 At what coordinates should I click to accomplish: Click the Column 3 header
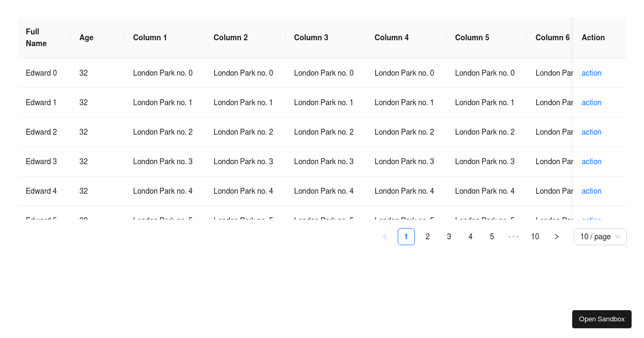pos(311,38)
